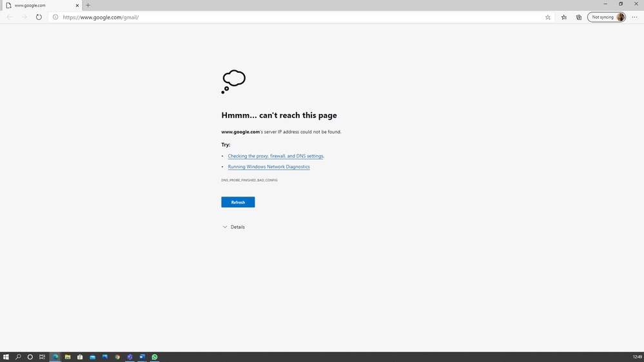Image resolution: width=644 pixels, height=362 pixels.
Task: Open File Explorer from taskbar
Action: [68, 357]
